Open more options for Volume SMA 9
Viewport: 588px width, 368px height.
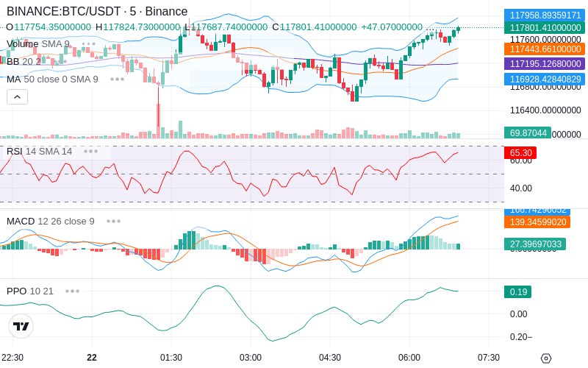click(88, 44)
